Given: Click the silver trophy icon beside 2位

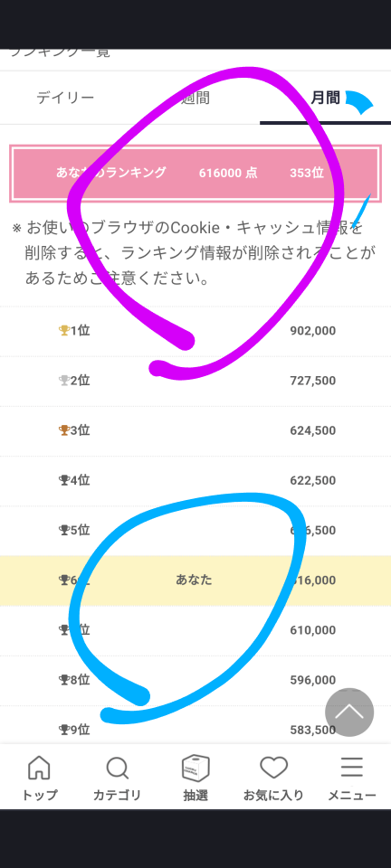Looking at the screenshot, I should click(64, 381).
